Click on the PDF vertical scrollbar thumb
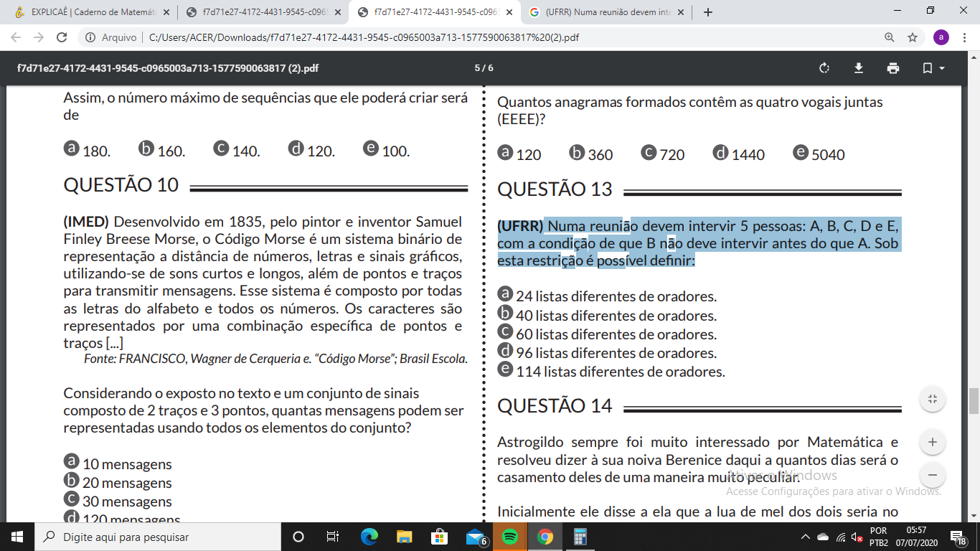 [974, 401]
